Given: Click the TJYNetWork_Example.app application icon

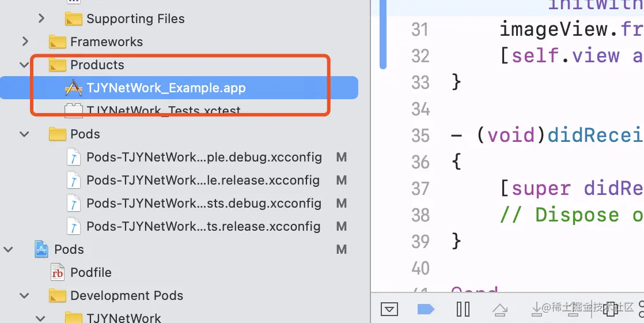Looking at the screenshot, I should click(x=73, y=88).
